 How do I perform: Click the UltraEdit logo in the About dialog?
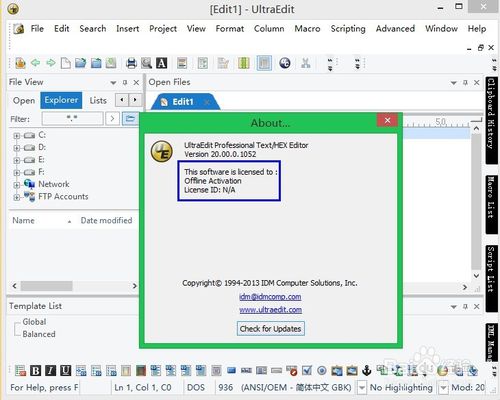point(162,151)
